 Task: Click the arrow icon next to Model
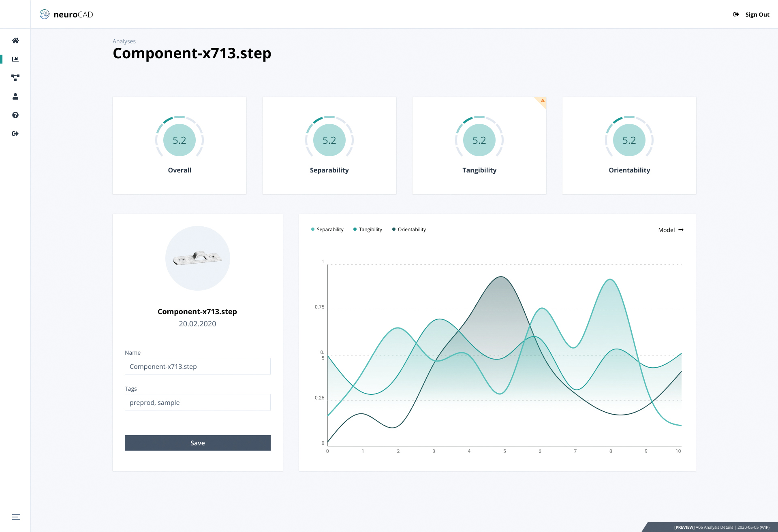(681, 230)
